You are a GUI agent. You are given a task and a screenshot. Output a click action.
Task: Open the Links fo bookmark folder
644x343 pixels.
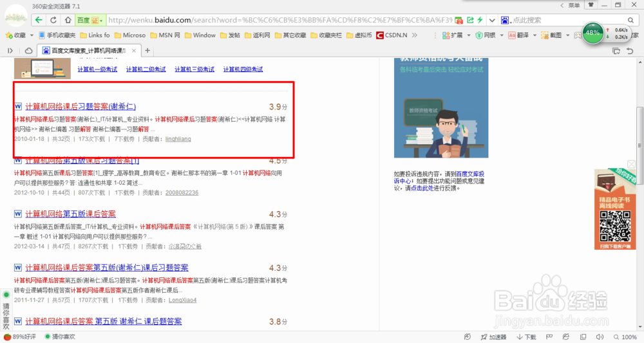pos(95,35)
